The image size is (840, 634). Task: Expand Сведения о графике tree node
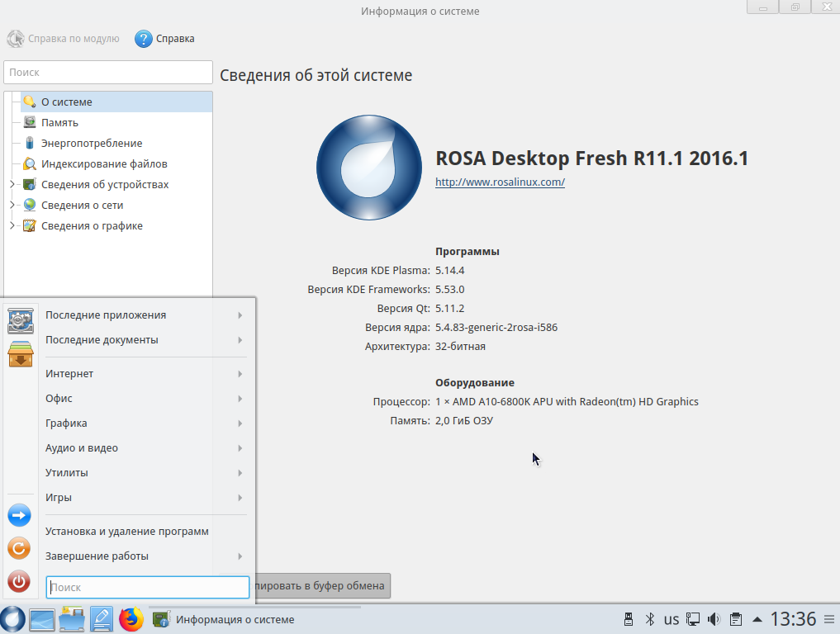tap(12, 225)
